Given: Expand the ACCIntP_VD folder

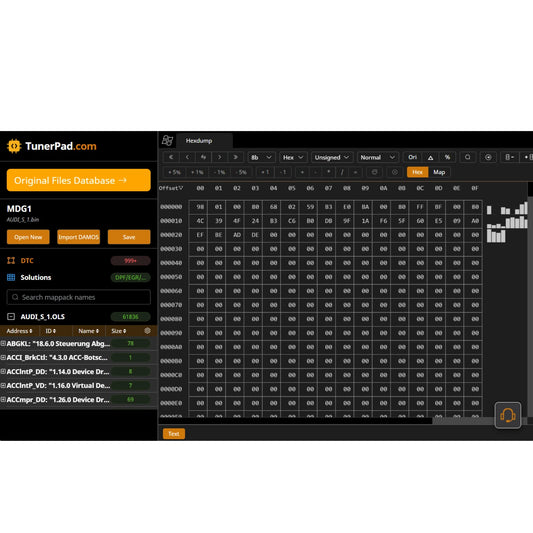Looking at the screenshot, I should point(3,385).
